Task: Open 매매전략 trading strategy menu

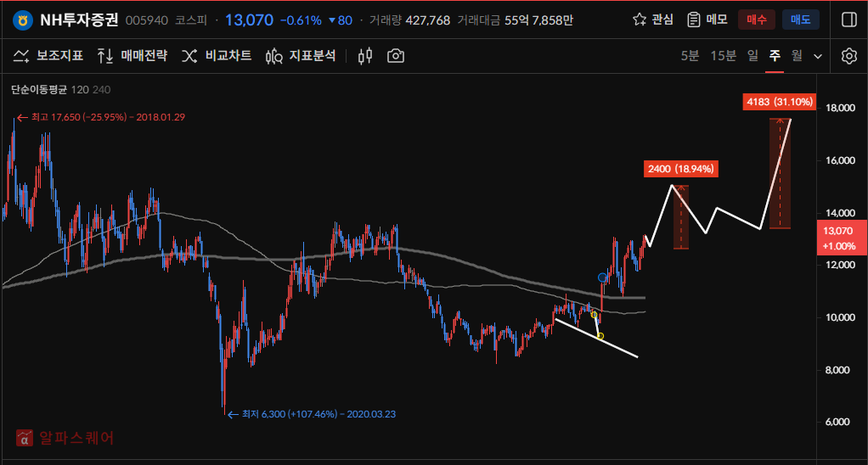Action: [132, 56]
